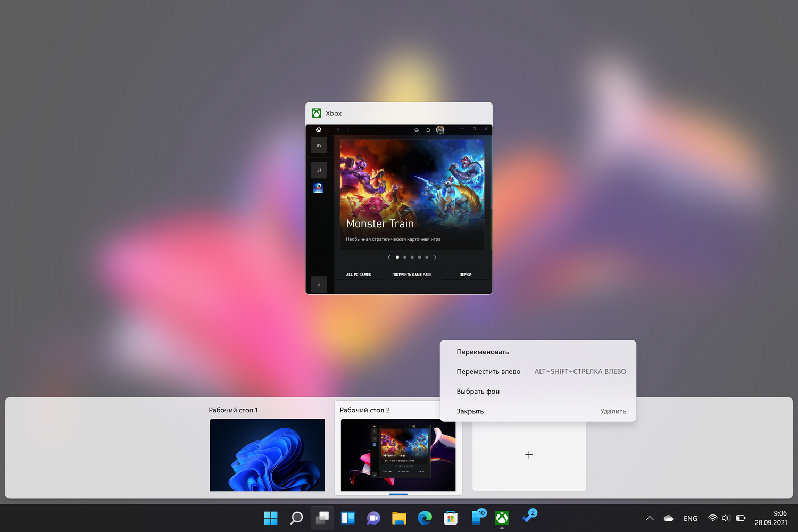This screenshot has width=798, height=532.
Task: Click the sort arrows icon in Xbox sidebar
Action: (x=319, y=170)
